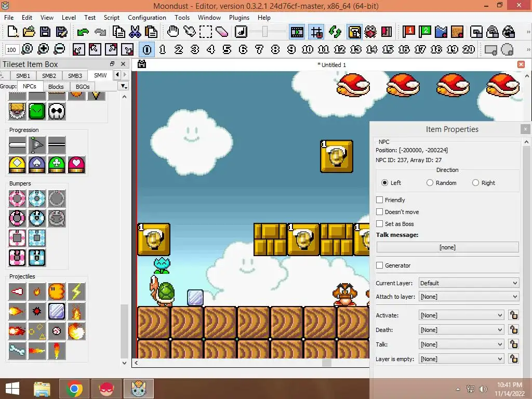532x399 pixels.
Task: Click the Talk message [none] button
Action: click(x=447, y=247)
